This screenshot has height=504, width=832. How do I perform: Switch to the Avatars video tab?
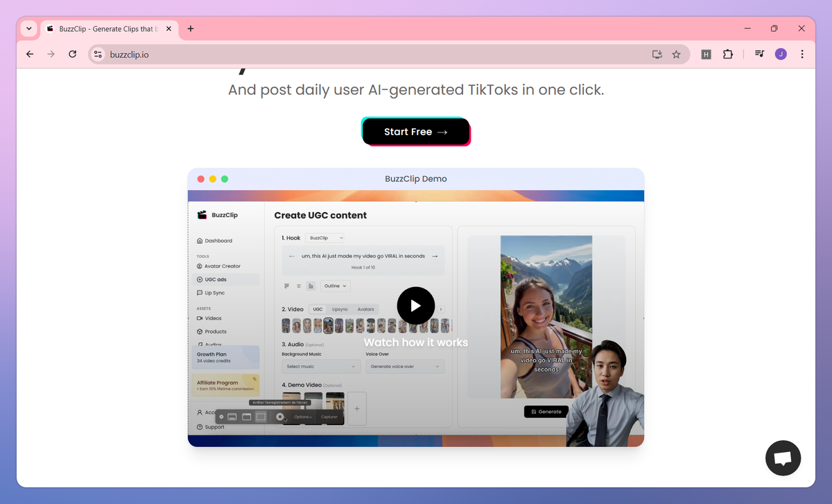(365, 309)
